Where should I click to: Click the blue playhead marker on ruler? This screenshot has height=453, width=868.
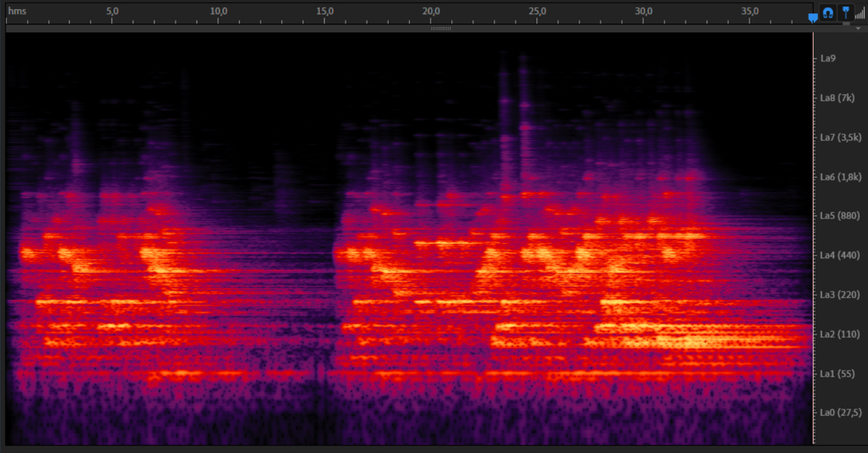pyautogui.click(x=813, y=17)
